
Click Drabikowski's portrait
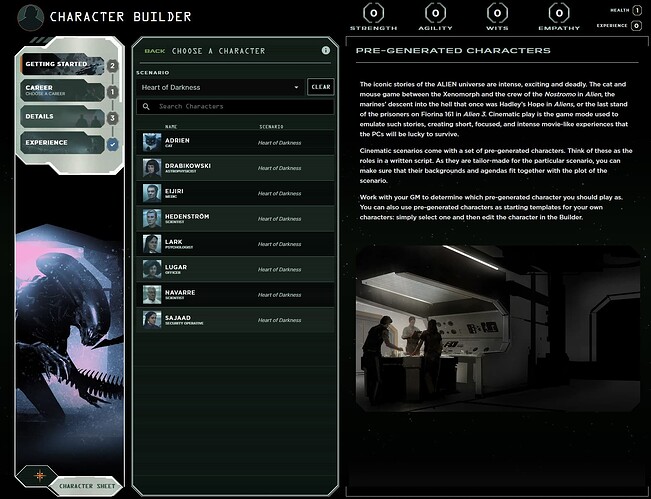point(152,168)
